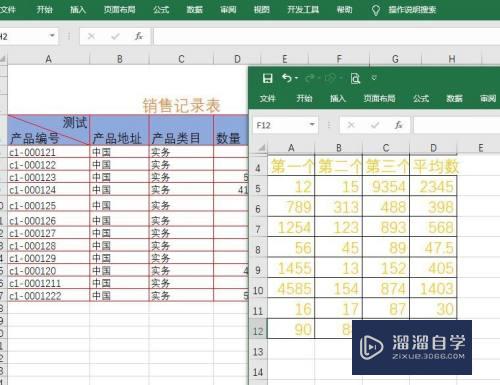Image resolution: width=500 pixels, height=385 pixels.
Task: Click Cancel X in front window formula bar
Action: [x=351, y=125]
